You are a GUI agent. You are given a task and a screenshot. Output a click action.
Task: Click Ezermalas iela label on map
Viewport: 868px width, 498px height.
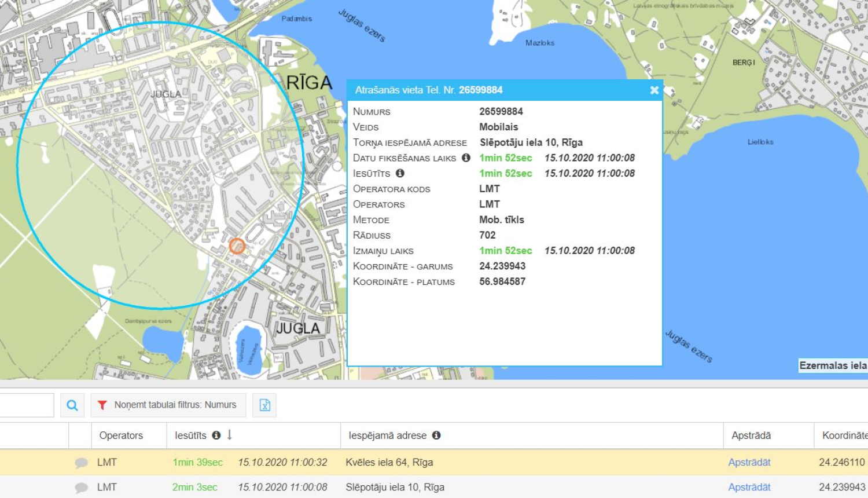pos(832,365)
